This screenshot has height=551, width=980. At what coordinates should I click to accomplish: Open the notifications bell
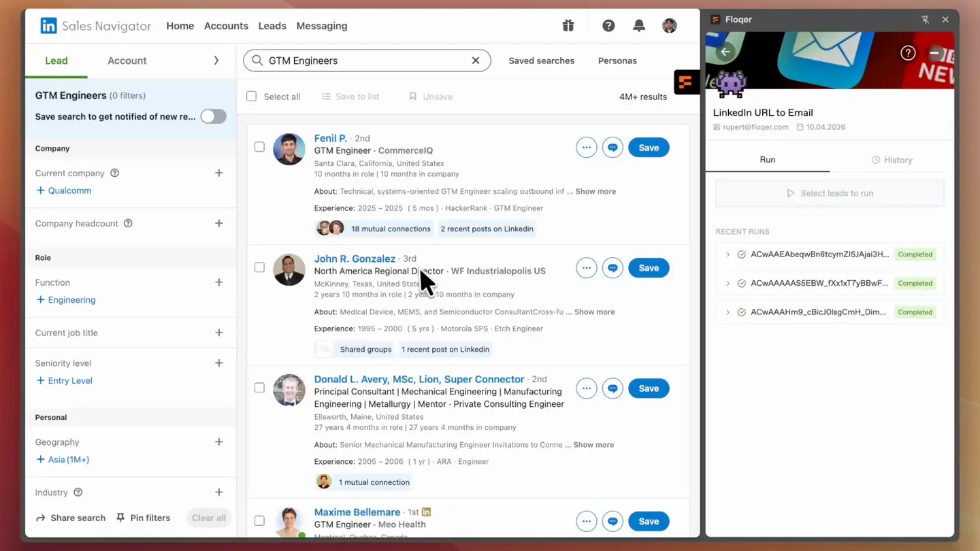tap(638, 26)
